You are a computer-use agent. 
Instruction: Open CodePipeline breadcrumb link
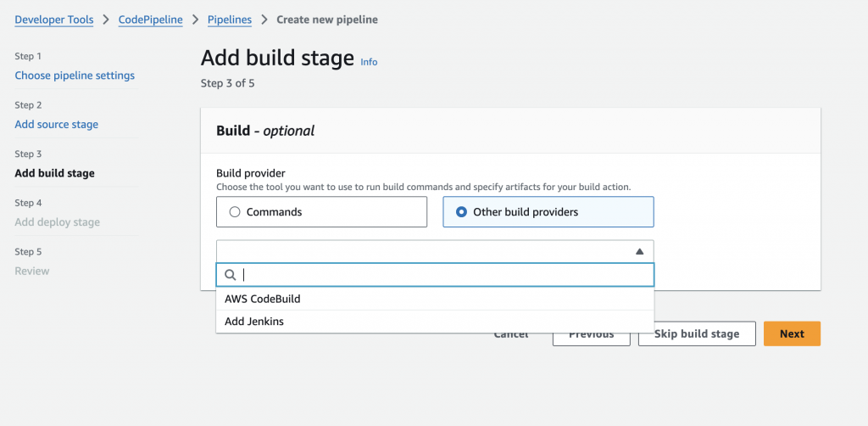pos(150,20)
